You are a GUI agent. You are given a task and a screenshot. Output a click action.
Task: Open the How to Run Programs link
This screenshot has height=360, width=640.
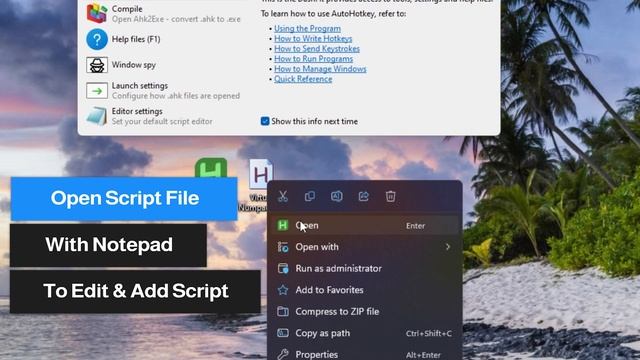click(x=313, y=59)
